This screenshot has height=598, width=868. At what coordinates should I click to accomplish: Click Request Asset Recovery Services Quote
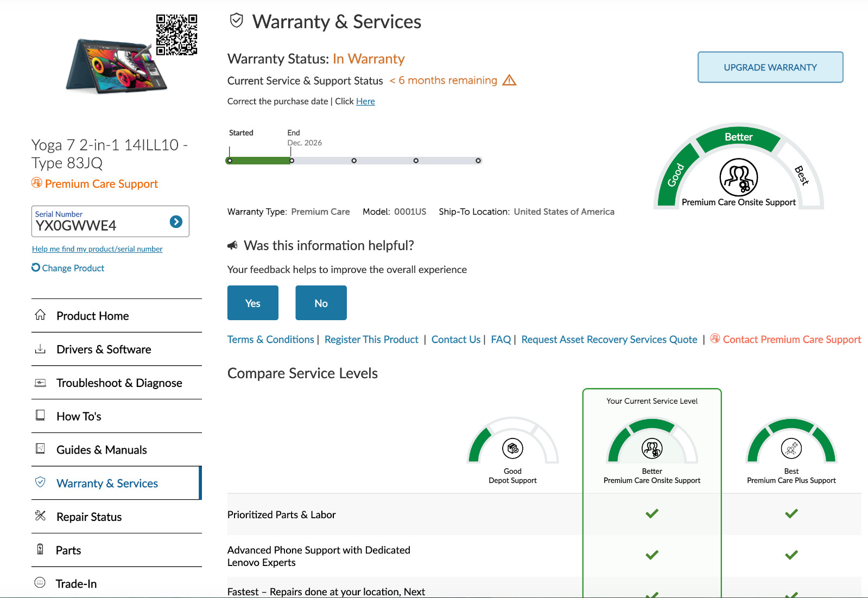click(x=609, y=339)
